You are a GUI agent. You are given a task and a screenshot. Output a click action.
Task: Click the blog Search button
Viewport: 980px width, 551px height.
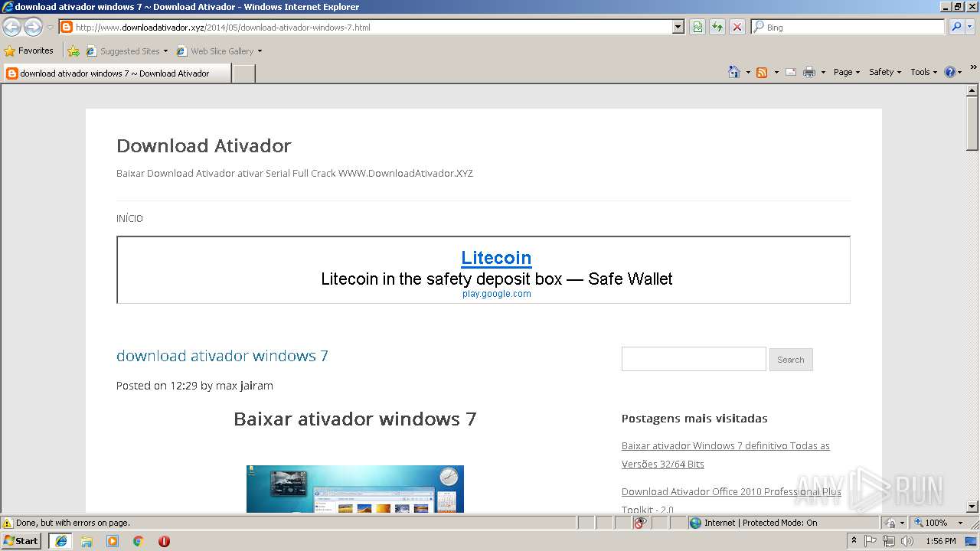pyautogui.click(x=791, y=360)
